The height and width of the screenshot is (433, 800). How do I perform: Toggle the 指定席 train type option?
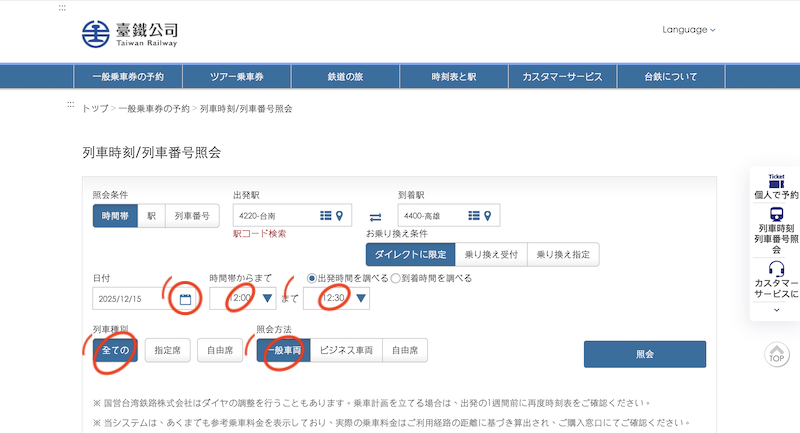click(168, 350)
